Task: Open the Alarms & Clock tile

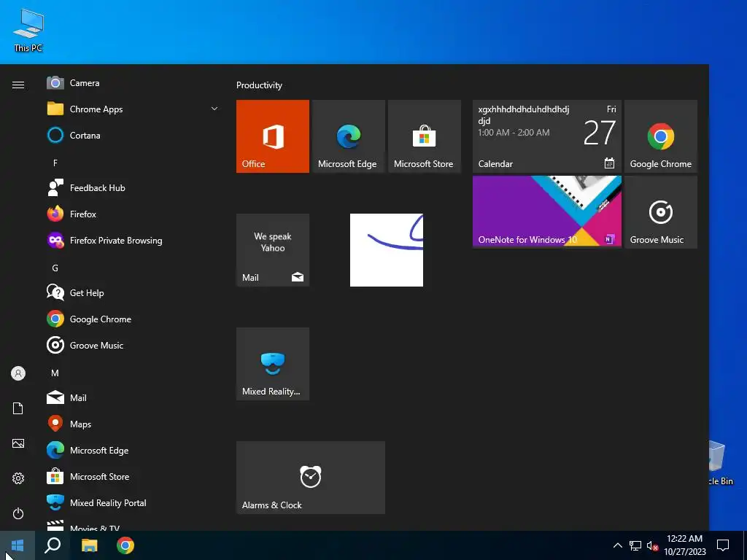Action: coord(311,478)
